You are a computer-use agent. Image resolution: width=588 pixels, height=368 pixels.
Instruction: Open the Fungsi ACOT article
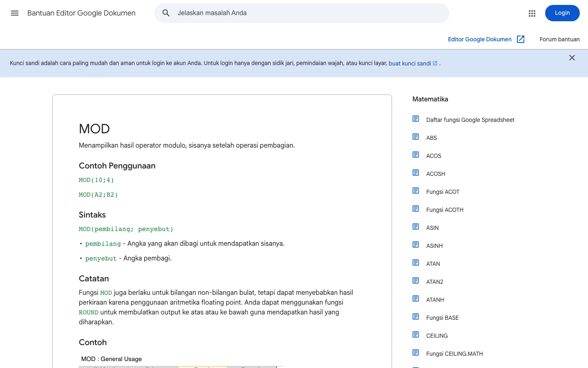pyautogui.click(x=443, y=192)
